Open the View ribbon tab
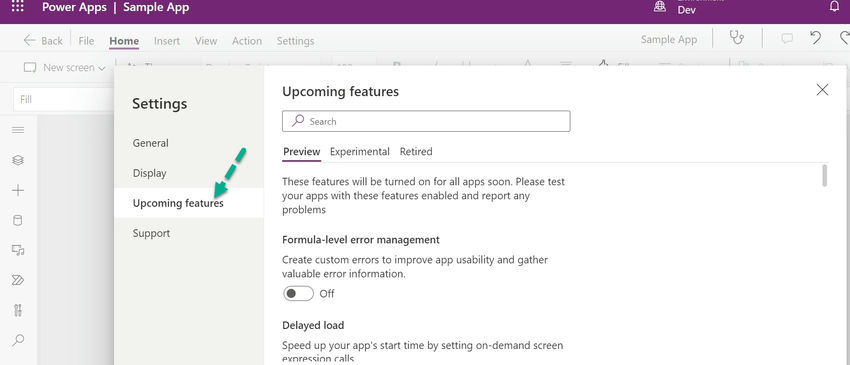 206,41
